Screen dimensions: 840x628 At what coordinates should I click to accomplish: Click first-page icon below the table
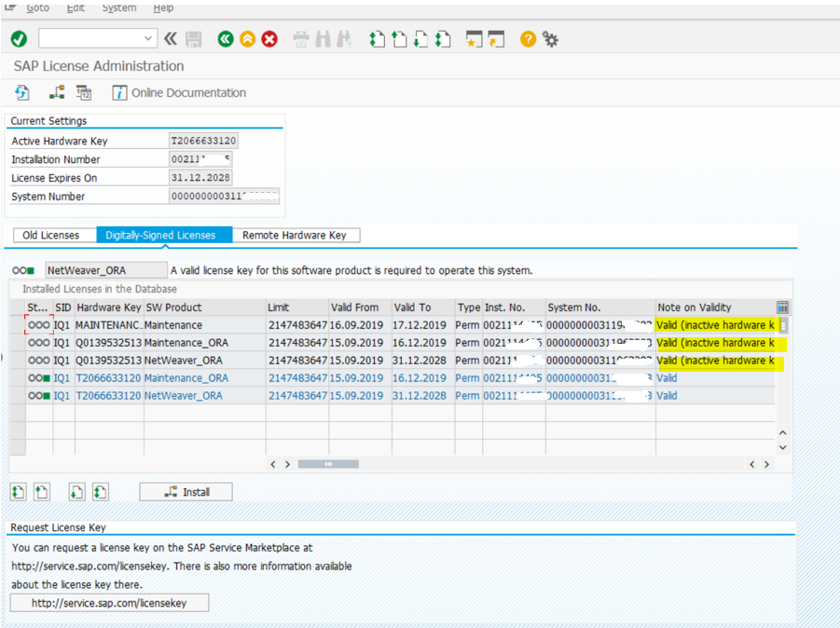point(19,491)
